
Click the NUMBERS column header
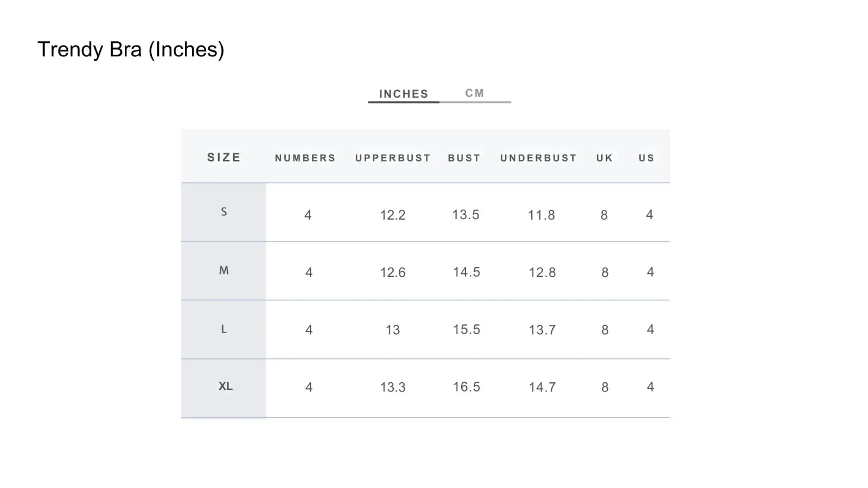pos(305,158)
